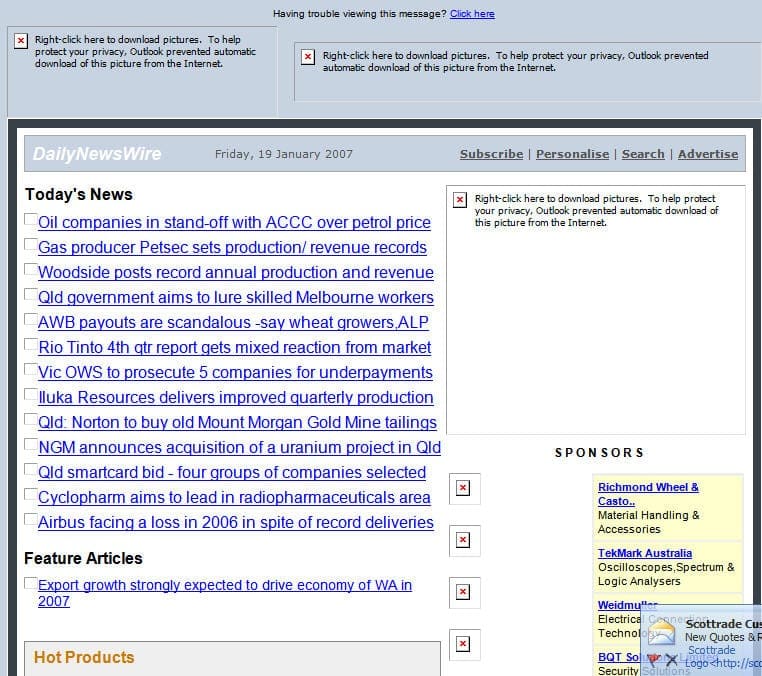Click blocked sponsor image beside Richmond Wheel & Casto

coord(463,488)
